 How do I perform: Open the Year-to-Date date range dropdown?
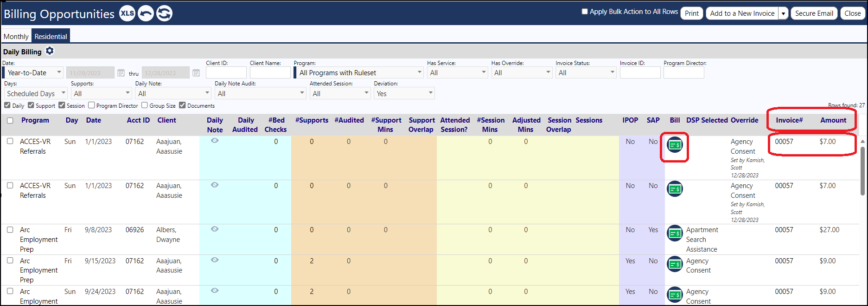click(x=33, y=72)
